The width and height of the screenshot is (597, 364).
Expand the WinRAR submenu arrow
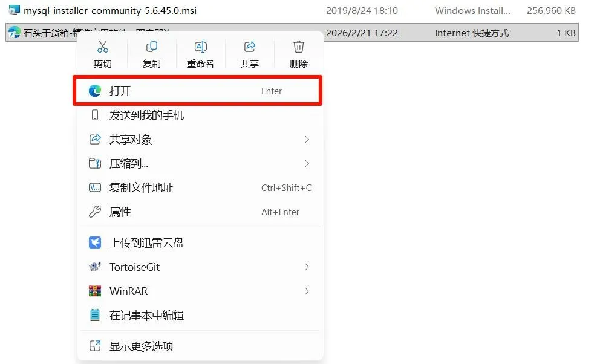click(x=307, y=291)
